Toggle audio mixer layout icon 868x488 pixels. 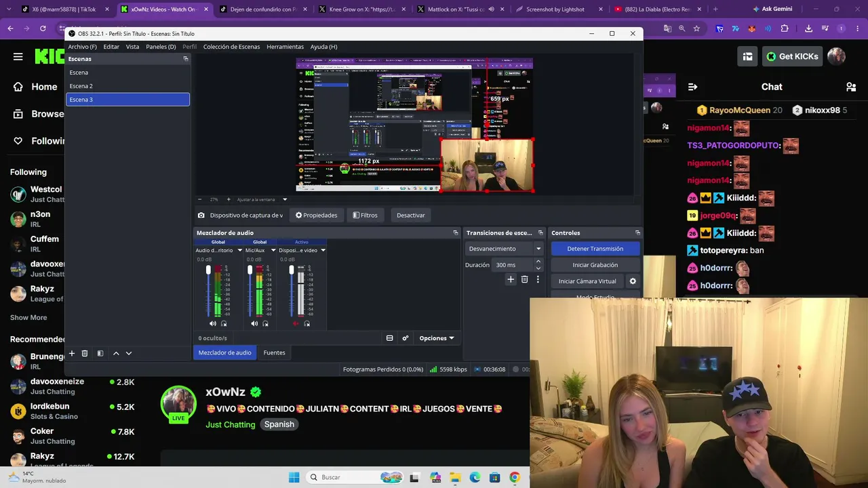click(390, 338)
